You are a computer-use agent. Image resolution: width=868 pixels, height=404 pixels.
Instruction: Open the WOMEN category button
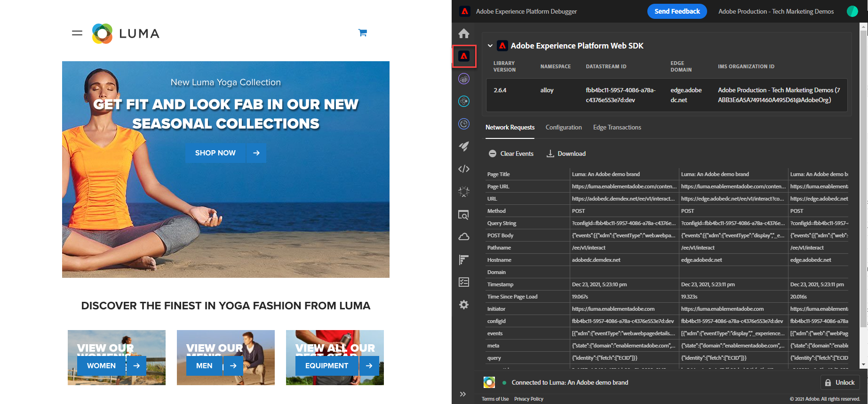tap(101, 366)
